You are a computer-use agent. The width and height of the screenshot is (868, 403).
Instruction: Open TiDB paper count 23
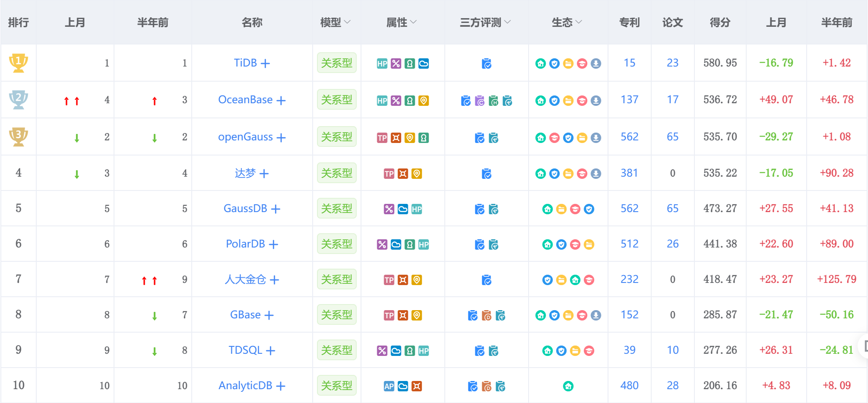point(673,63)
